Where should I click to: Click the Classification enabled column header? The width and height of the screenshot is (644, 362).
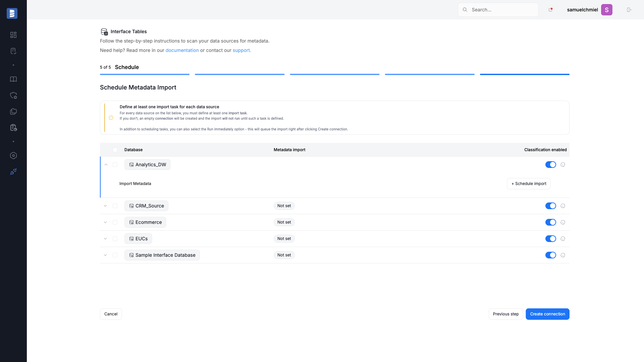545,150
